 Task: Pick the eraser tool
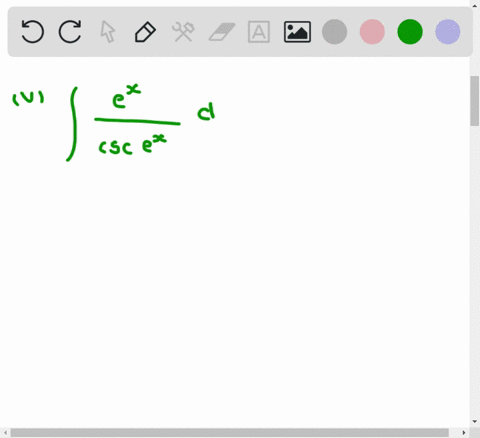tap(222, 32)
